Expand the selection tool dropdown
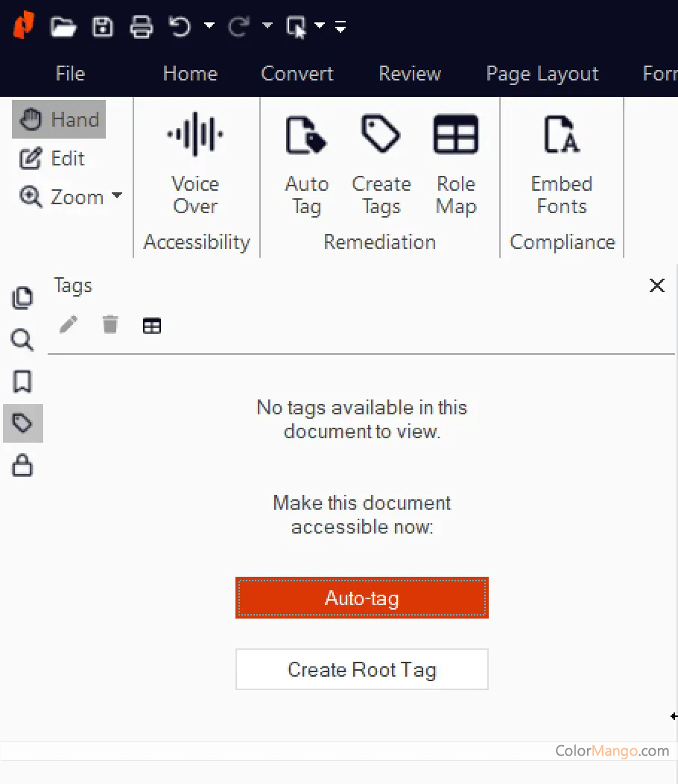Image resolution: width=678 pixels, height=784 pixels. [x=319, y=27]
